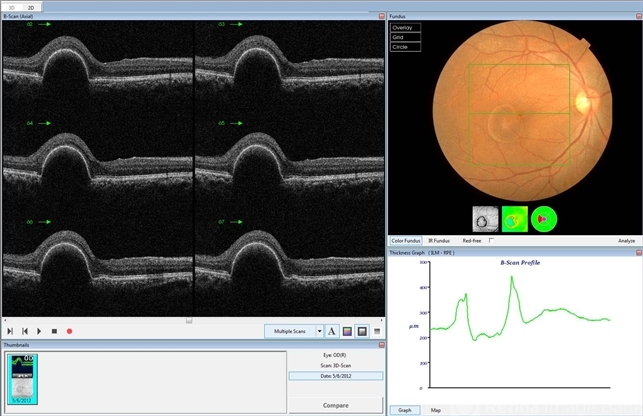The width and height of the screenshot is (643, 416).
Task: Click the grayscale en-face image icon under the fundus
Action: pyautogui.click(x=485, y=218)
